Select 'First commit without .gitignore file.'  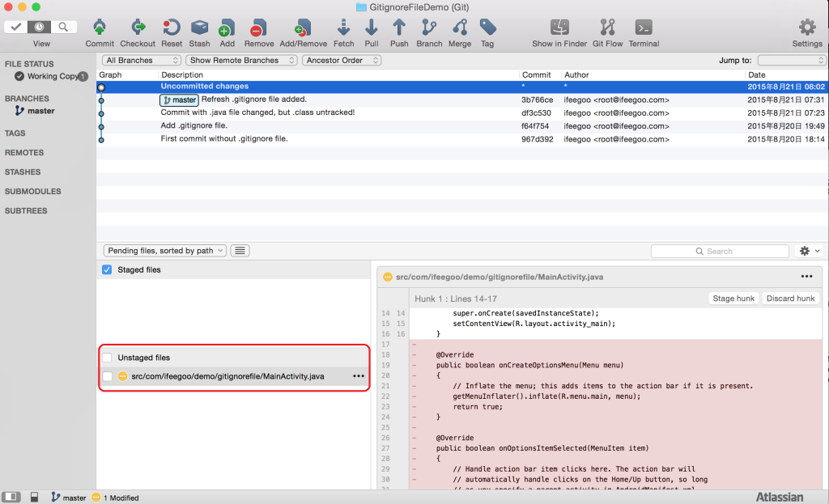(462, 139)
